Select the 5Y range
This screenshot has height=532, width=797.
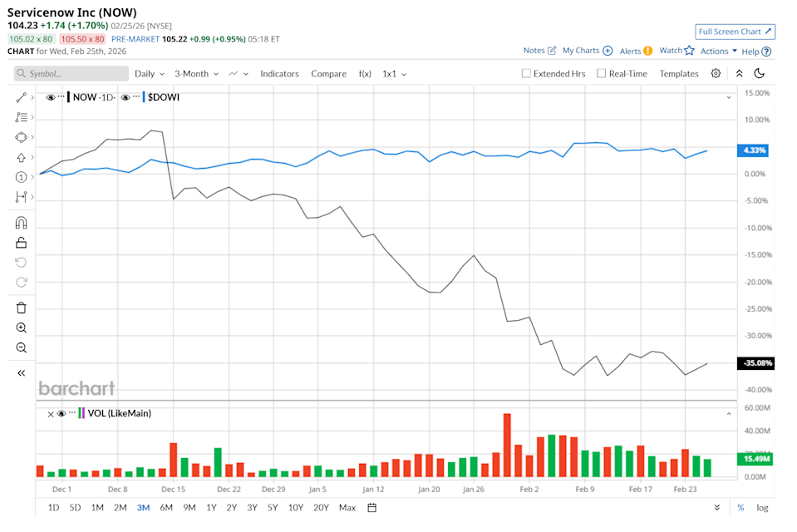tap(273, 508)
